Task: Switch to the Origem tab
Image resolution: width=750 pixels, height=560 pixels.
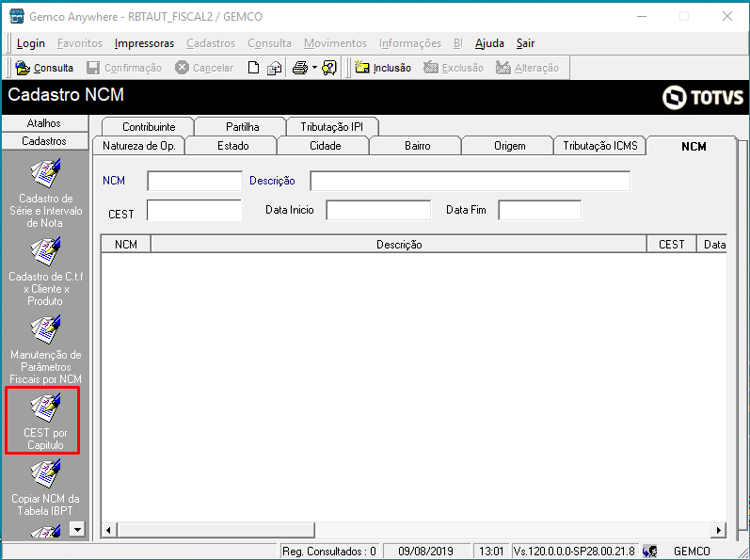Action: tap(510, 146)
